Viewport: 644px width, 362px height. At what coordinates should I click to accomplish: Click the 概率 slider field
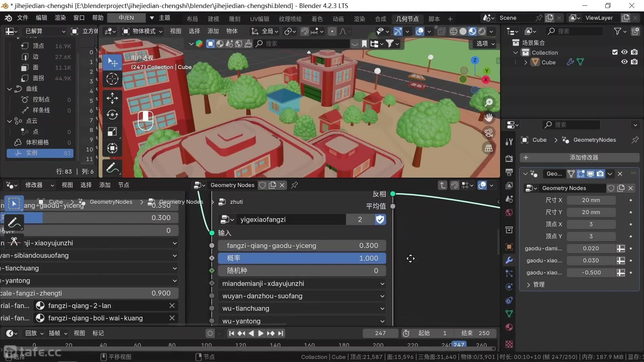coord(302,258)
